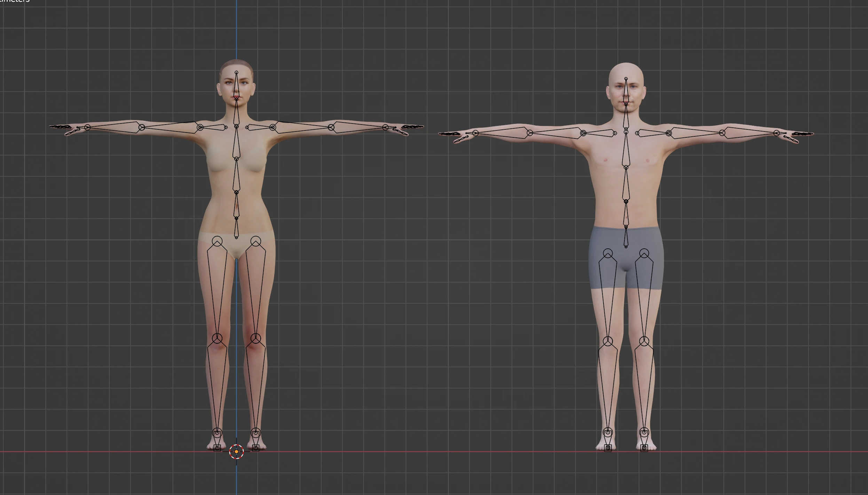Image resolution: width=868 pixels, height=495 pixels.
Task: Select male foot bone on viewer's right
Action: click(644, 440)
